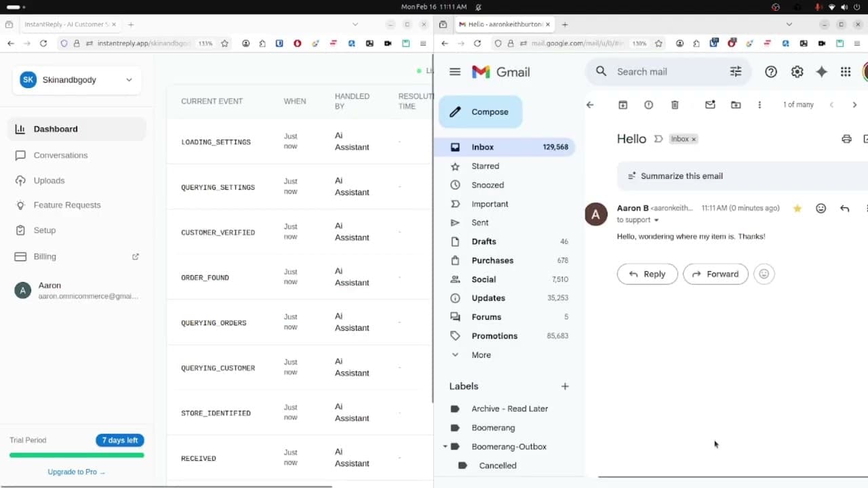Viewport: 868px width, 488px height.
Task: Click the trial period progress bar
Action: pyautogui.click(x=76, y=455)
